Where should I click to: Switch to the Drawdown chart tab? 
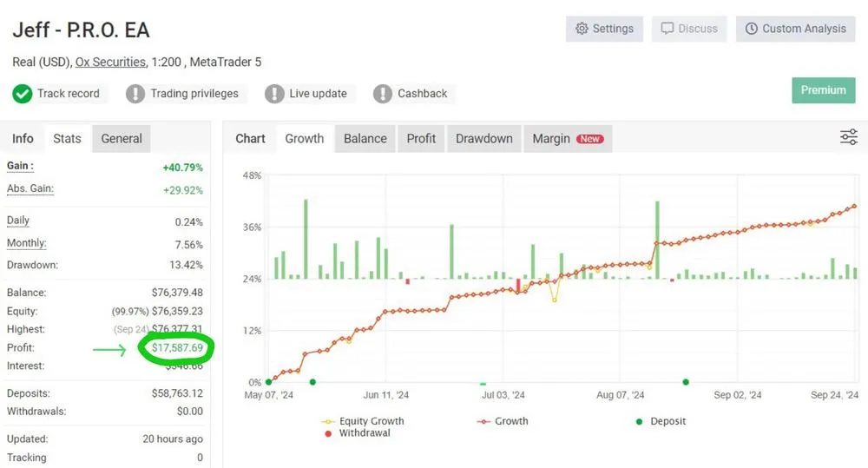[x=484, y=138]
